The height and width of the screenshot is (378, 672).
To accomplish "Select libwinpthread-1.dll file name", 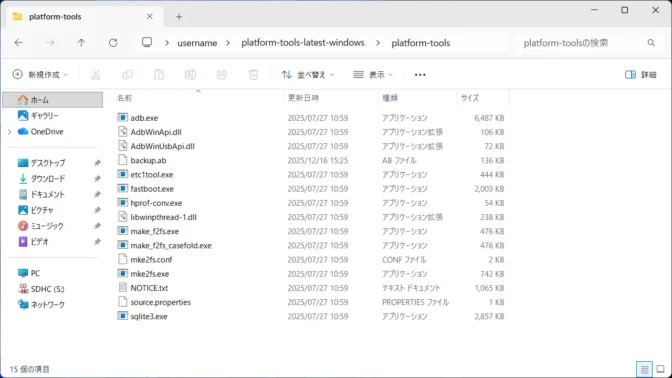I will pyautogui.click(x=164, y=217).
